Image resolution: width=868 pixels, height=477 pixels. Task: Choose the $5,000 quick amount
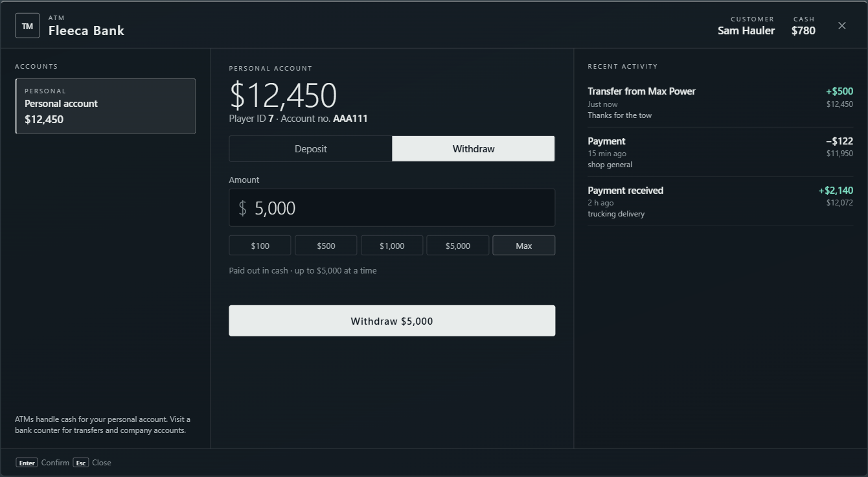(x=458, y=246)
